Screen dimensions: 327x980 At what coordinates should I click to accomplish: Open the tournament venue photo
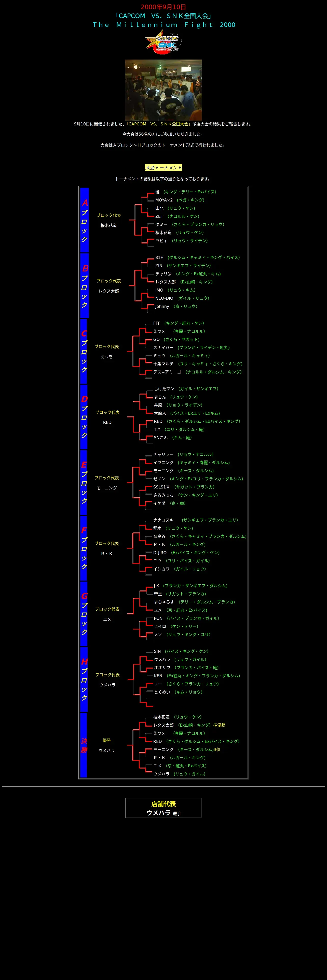[x=163, y=90]
